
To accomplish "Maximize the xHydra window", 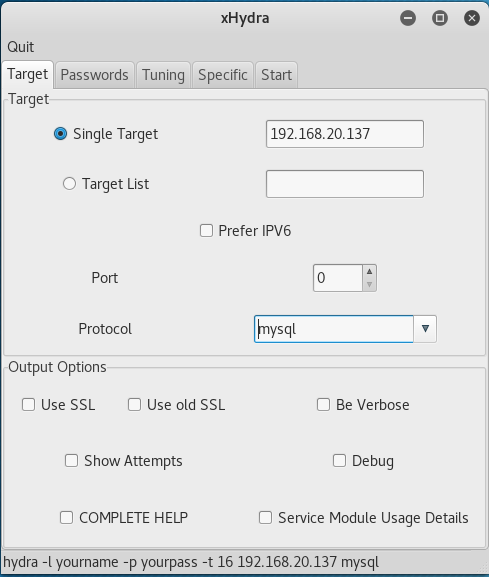I will [440, 18].
